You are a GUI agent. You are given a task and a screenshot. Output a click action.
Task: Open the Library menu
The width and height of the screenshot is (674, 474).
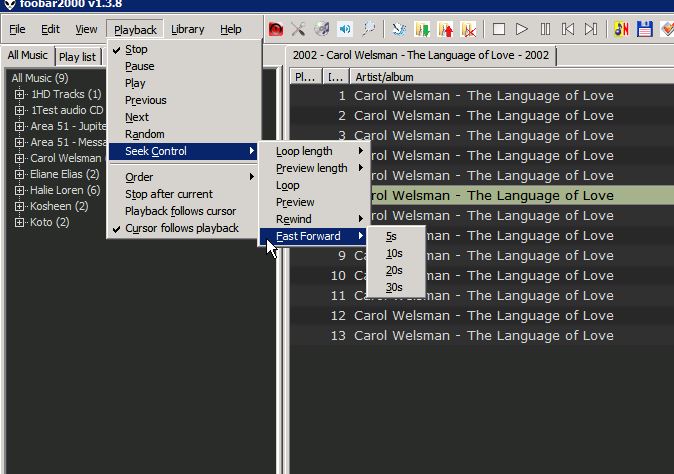click(187, 30)
